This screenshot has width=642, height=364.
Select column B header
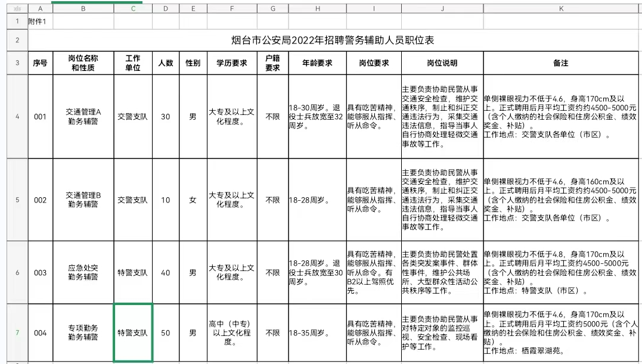click(83, 8)
